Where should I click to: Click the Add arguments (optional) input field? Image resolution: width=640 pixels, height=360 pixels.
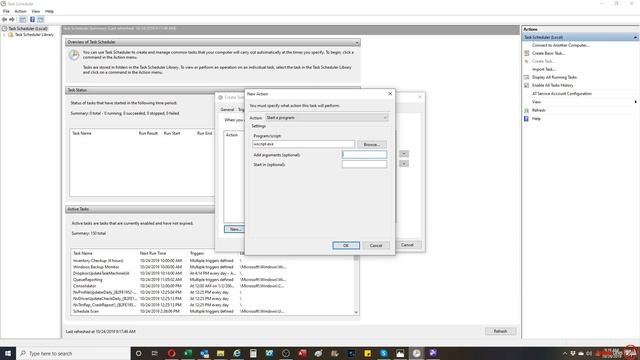[364, 154]
